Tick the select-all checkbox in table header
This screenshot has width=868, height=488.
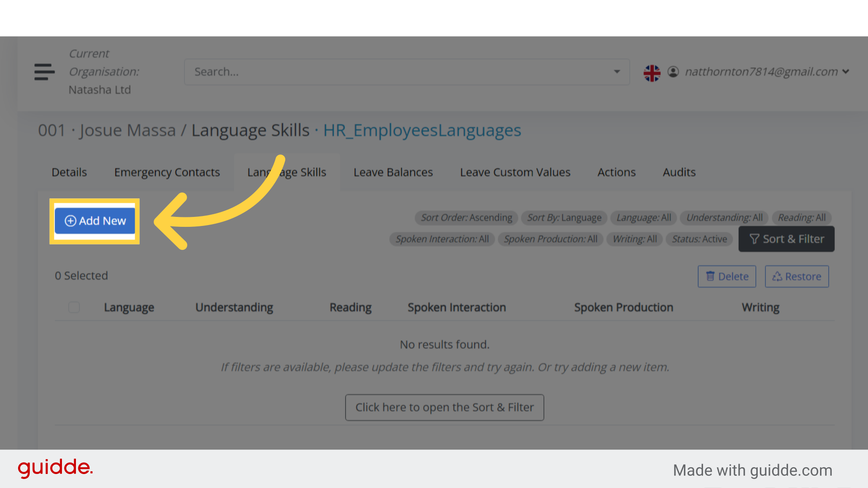(x=74, y=307)
